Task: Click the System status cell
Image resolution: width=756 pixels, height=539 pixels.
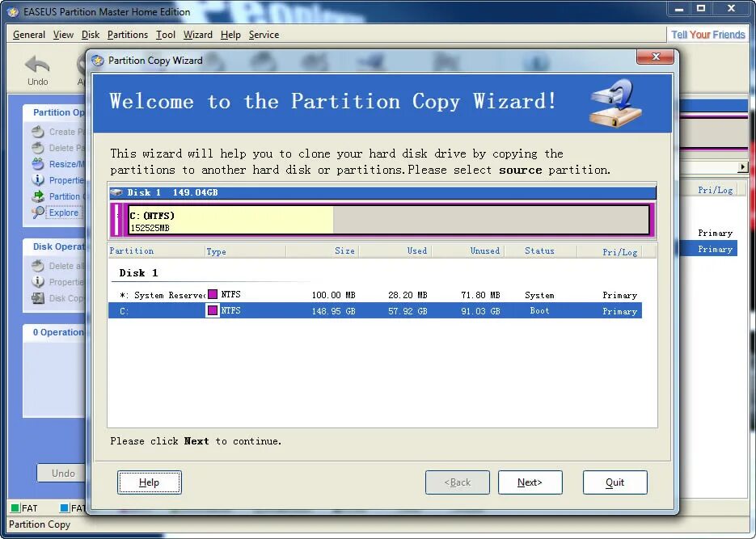Action: pos(539,295)
